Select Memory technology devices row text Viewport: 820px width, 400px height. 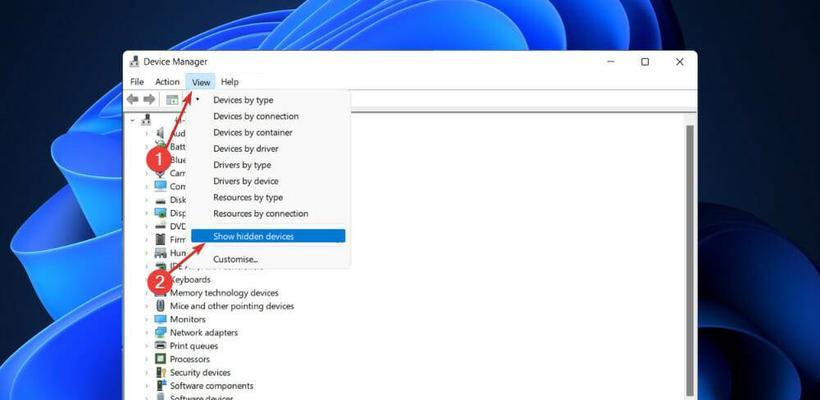(224, 293)
